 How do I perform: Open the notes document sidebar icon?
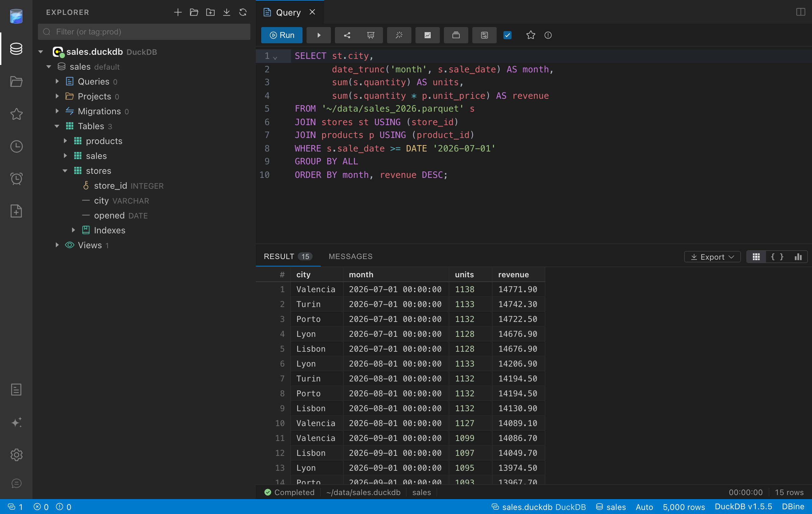(x=16, y=390)
